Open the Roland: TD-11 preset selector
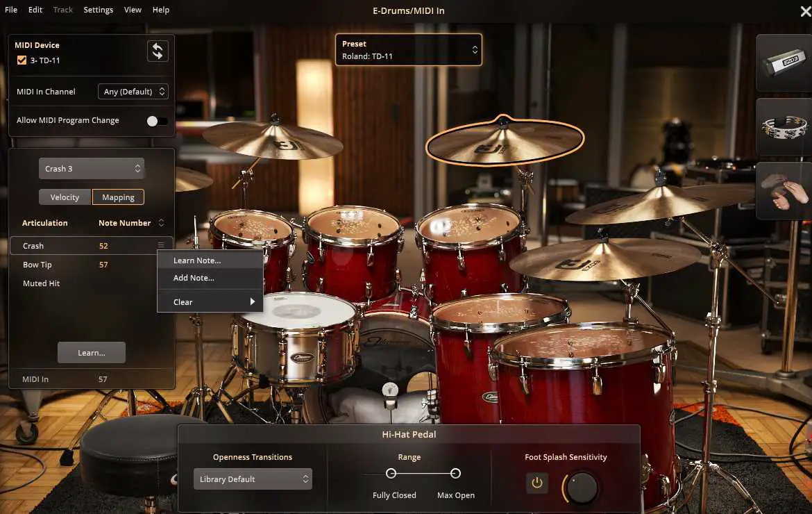Viewport: 812px width, 514px height. (x=408, y=50)
